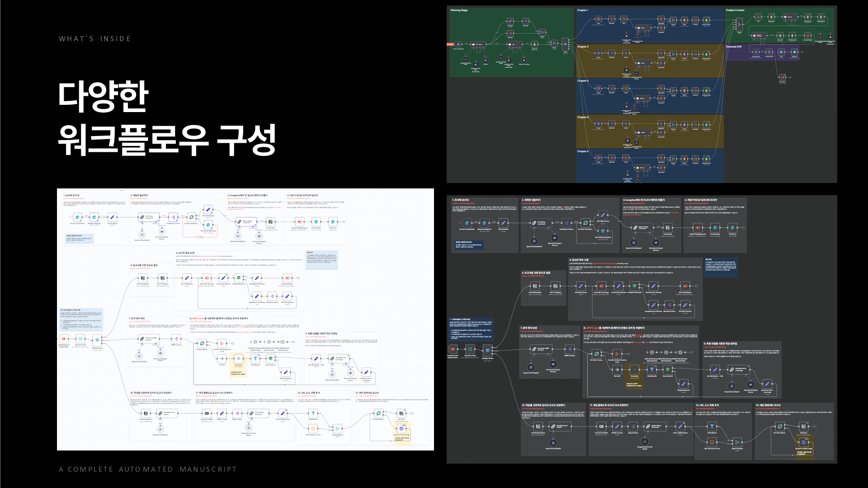Select the 'Chapter 1' section label
This screenshot has width=868, height=488.
pos(582,10)
